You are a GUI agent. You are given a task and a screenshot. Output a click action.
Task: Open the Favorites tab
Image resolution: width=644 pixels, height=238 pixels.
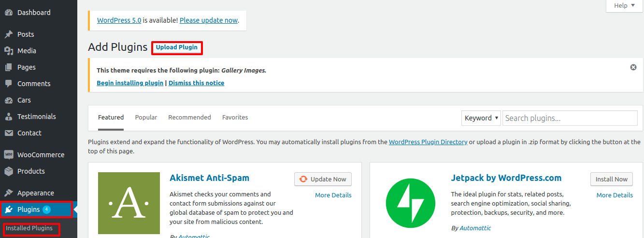235,118
